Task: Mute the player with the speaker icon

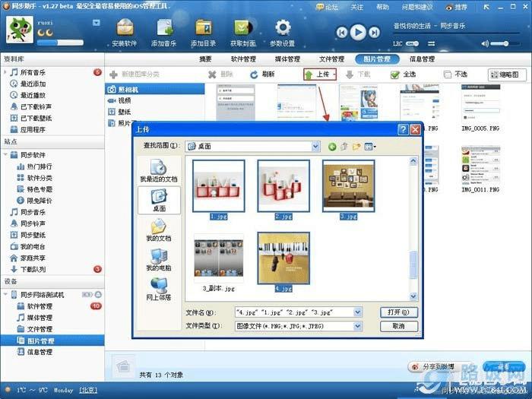Action: coord(485,44)
